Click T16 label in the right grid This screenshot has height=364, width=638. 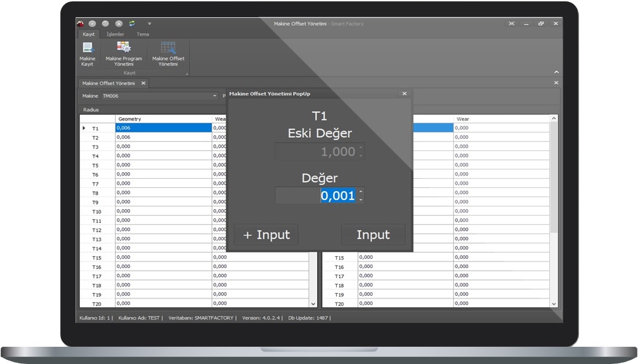click(x=339, y=267)
